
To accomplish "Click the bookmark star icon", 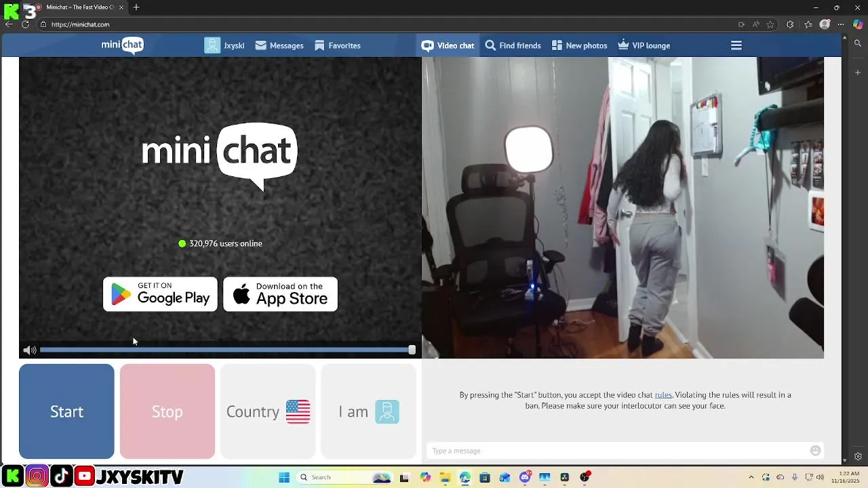I will 770,24.
